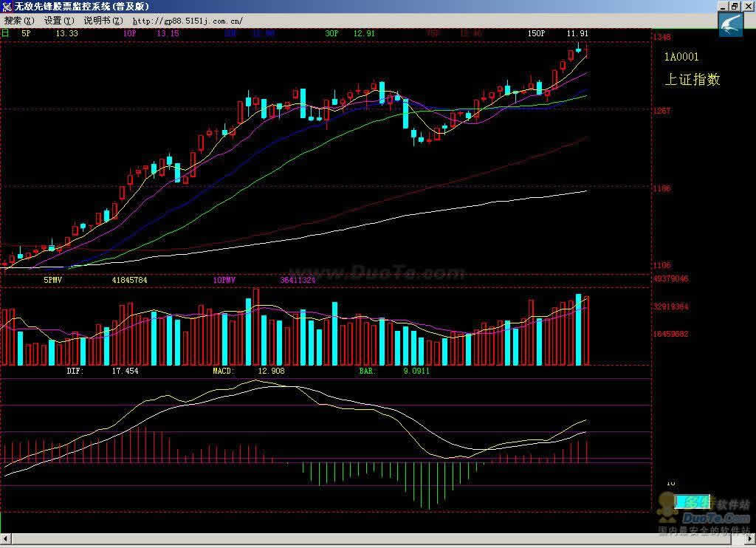
Task: Open the 说明书(Z) menu
Action: [102, 20]
